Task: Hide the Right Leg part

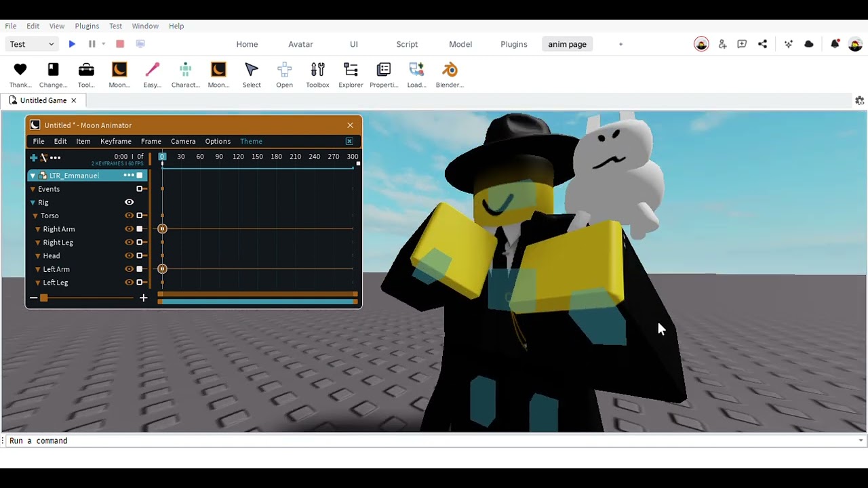Action: point(129,242)
